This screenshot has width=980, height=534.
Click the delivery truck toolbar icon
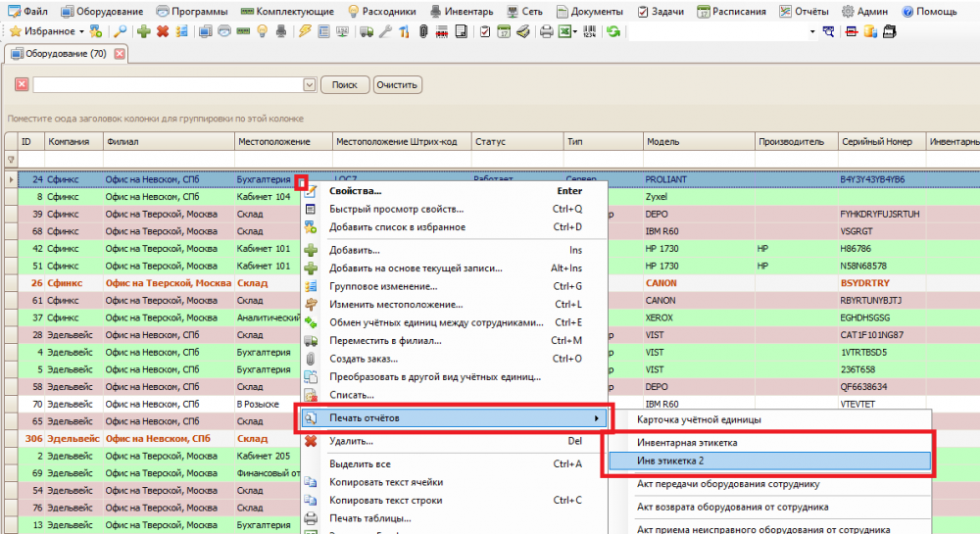pyautogui.click(x=367, y=31)
